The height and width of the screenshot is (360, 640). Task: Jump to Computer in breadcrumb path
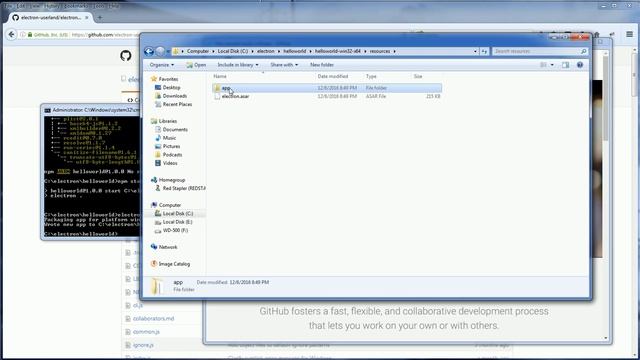click(198, 51)
